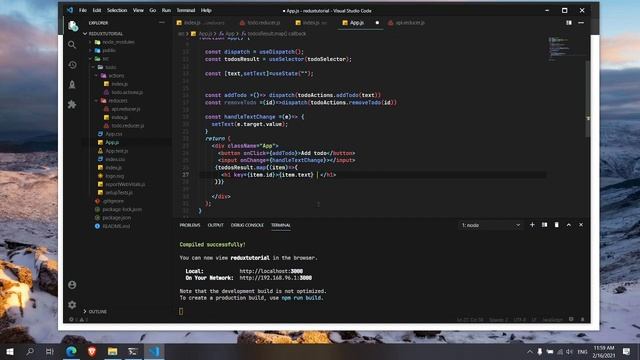640x360 pixels.
Task: Close the terminal panel
Action: point(581,225)
